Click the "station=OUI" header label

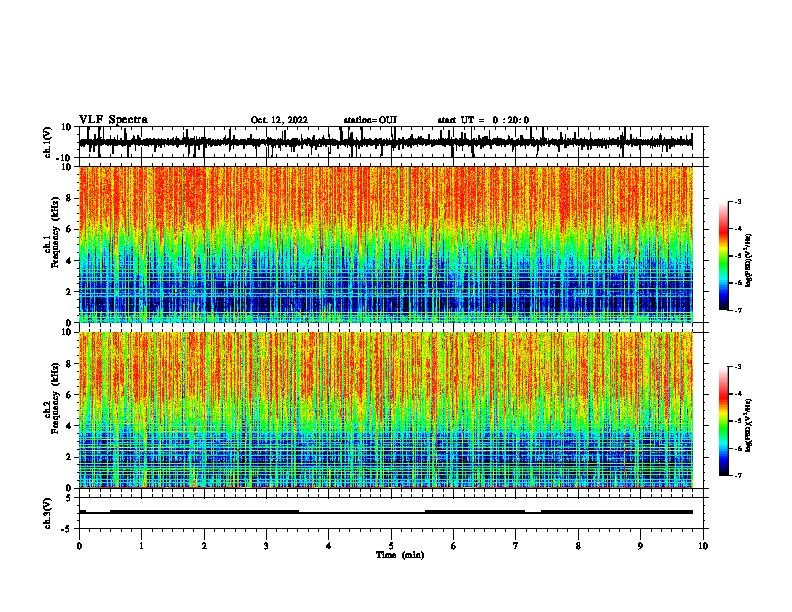[370, 120]
